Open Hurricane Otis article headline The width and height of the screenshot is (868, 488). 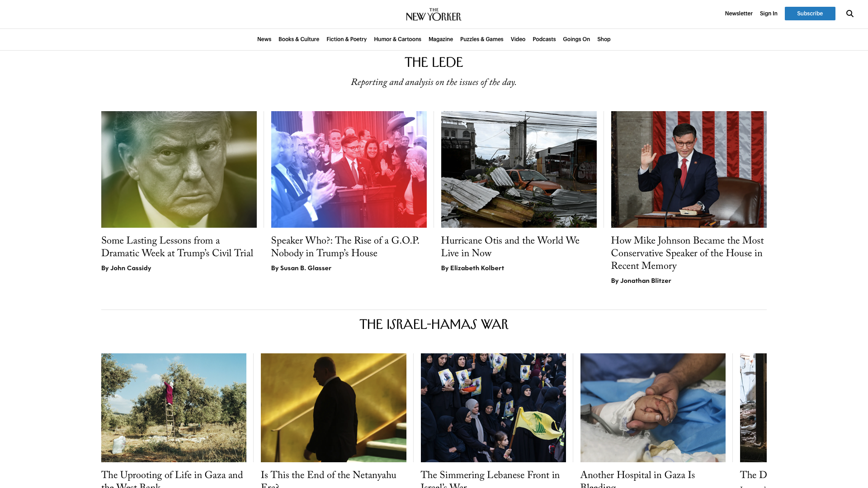pos(510,247)
